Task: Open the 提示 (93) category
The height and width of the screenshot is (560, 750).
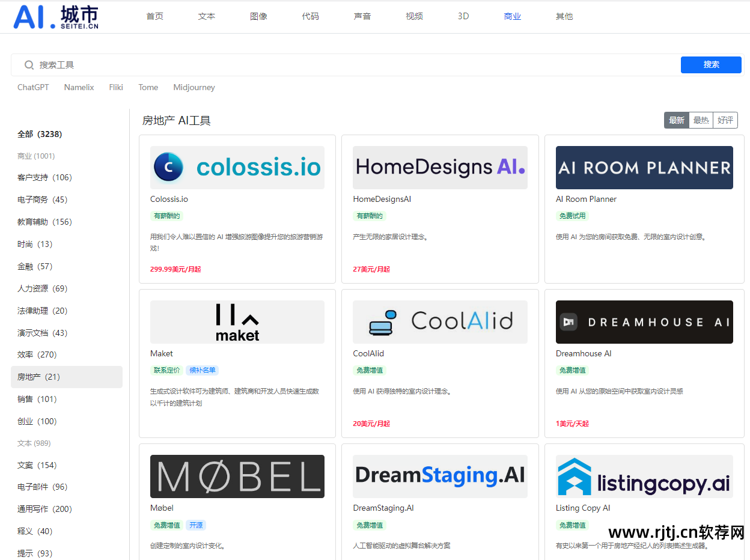Action: pyautogui.click(x=35, y=553)
